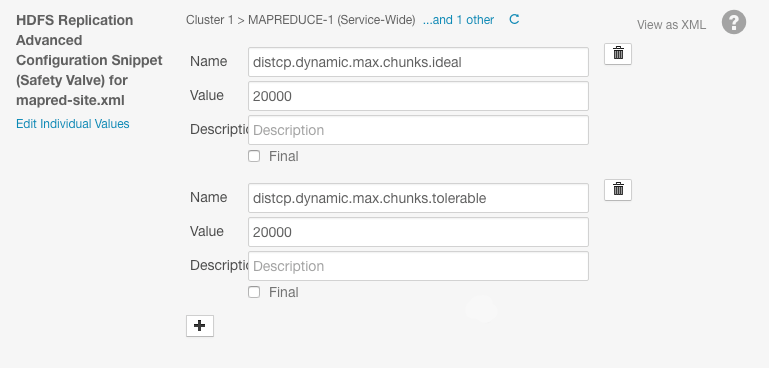Viewport: 769px width, 368px height.
Task: Tick the Final checkbox for chunks.ideal
Action: click(x=254, y=157)
